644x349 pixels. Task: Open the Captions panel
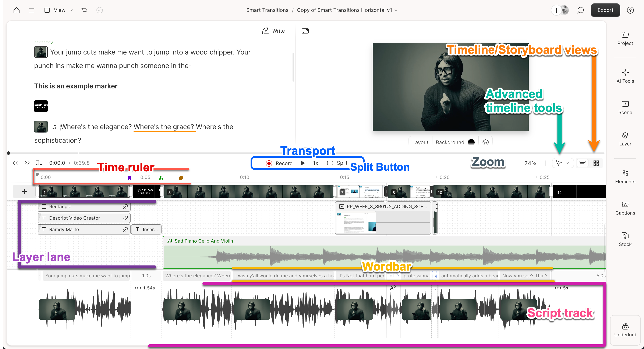click(625, 208)
